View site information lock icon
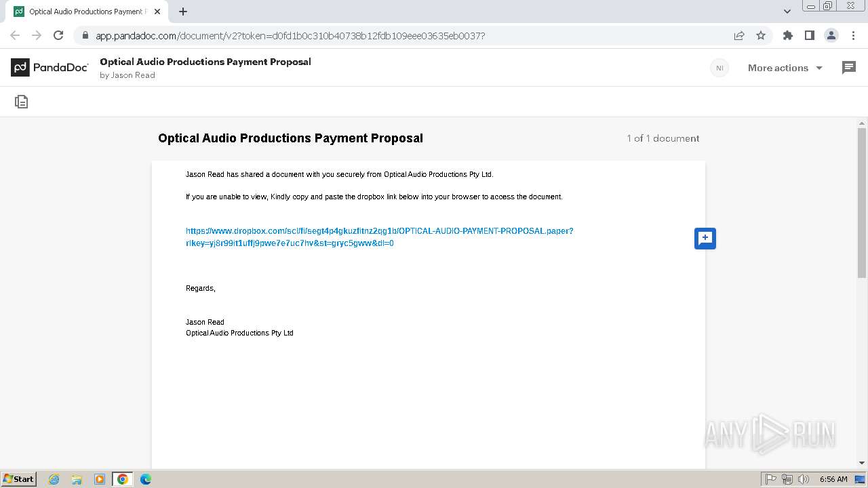This screenshot has height=488, width=868. click(x=84, y=35)
